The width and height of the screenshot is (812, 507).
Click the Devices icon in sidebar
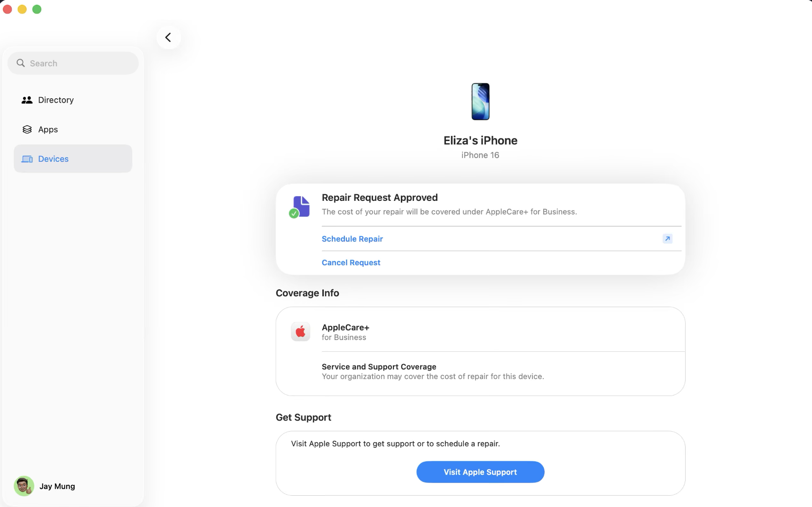click(x=27, y=159)
